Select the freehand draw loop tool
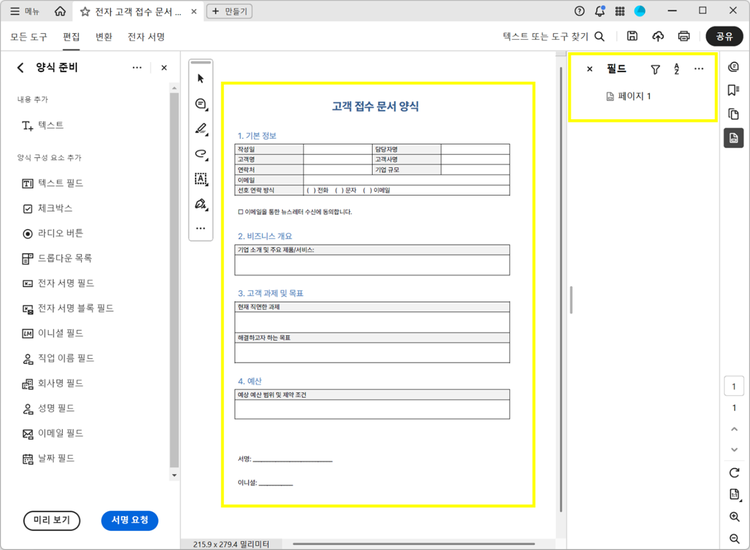Screen dimensions: 750x550 201,154
